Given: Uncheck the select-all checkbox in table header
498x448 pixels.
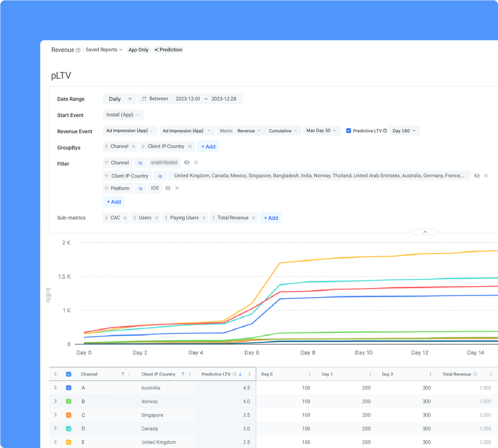Looking at the screenshot, I should click(x=68, y=374).
